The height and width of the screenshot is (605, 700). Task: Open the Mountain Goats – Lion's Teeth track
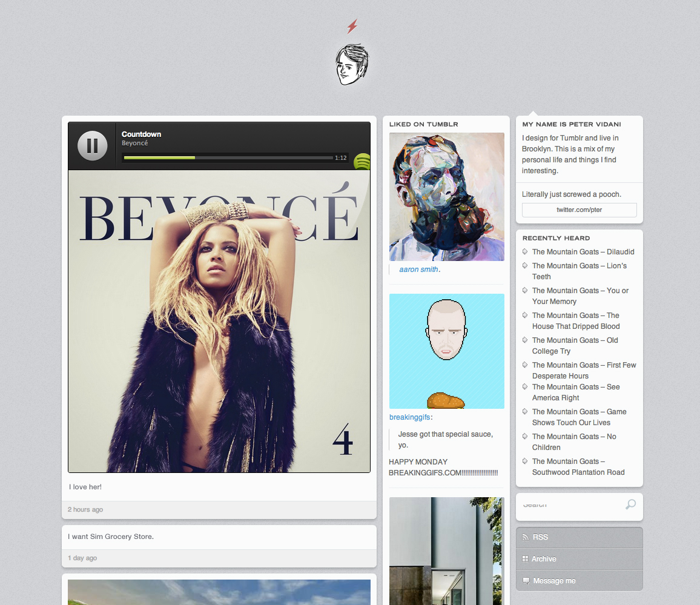coord(579,271)
